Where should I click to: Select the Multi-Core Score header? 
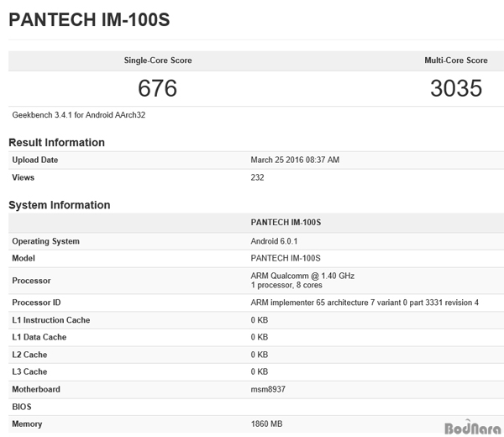tap(456, 61)
